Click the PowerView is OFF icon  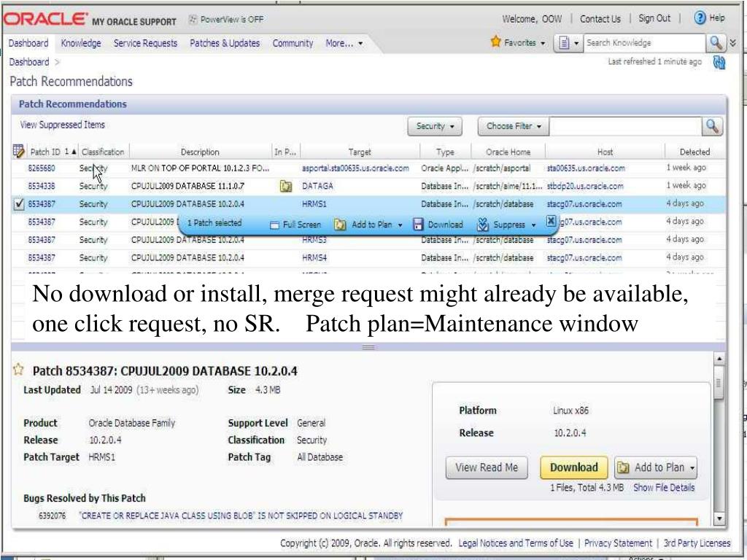tap(193, 19)
